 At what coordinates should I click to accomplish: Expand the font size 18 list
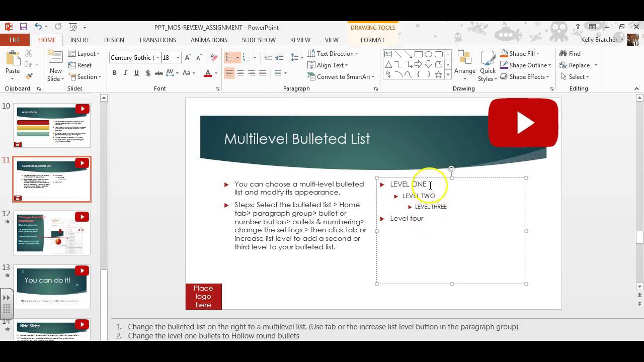pos(178,58)
